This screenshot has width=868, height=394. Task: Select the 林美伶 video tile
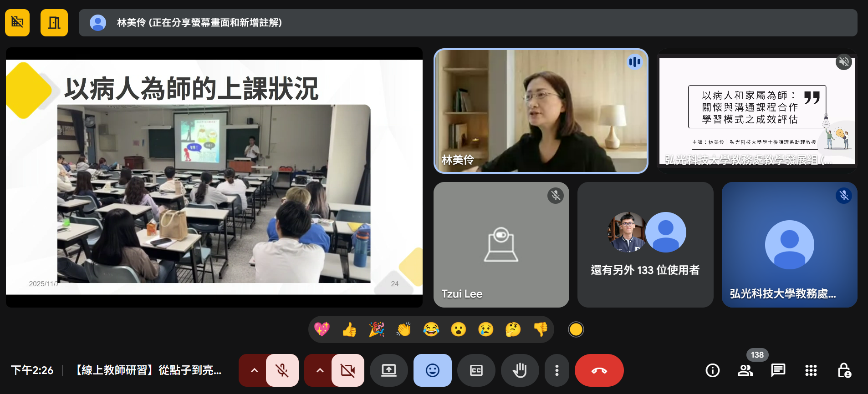click(541, 111)
